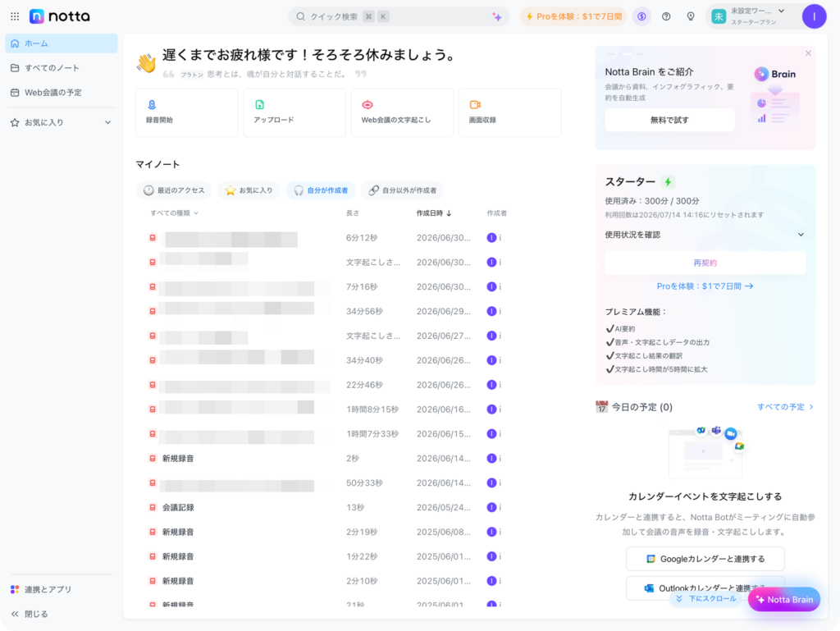Click the 1時間7分33秒 length cell
This screenshot has height=631, width=840.
pos(372,434)
